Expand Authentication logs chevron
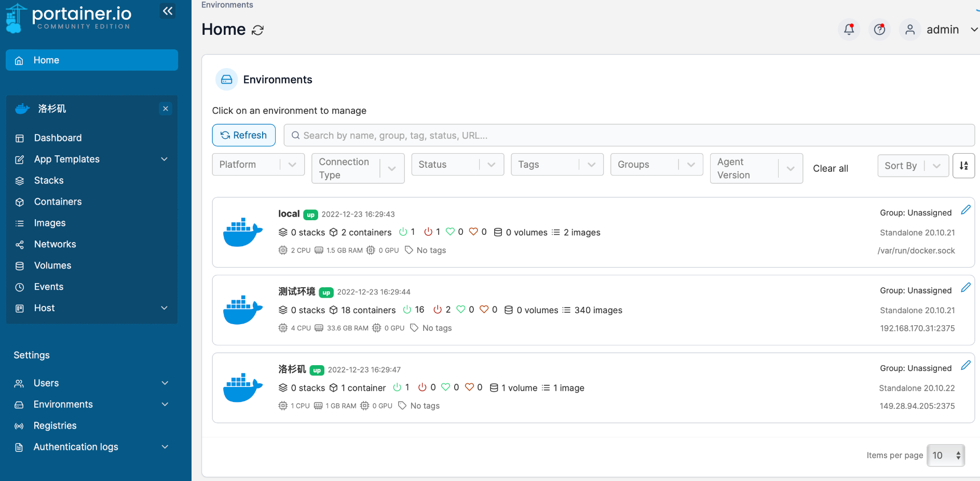Image resolution: width=980 pixels, height=481 pixels. coord(165,447)
